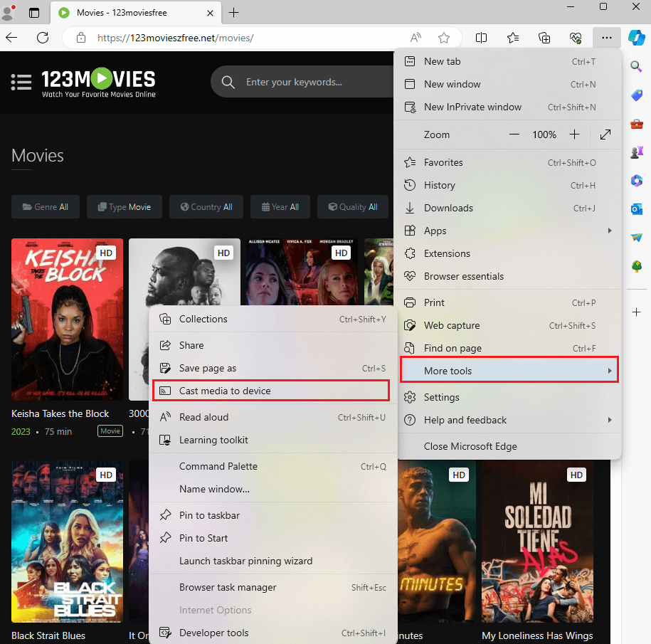Click the profile avatar icon
Viewport: 651px width, 644px height.
(9, 13)
